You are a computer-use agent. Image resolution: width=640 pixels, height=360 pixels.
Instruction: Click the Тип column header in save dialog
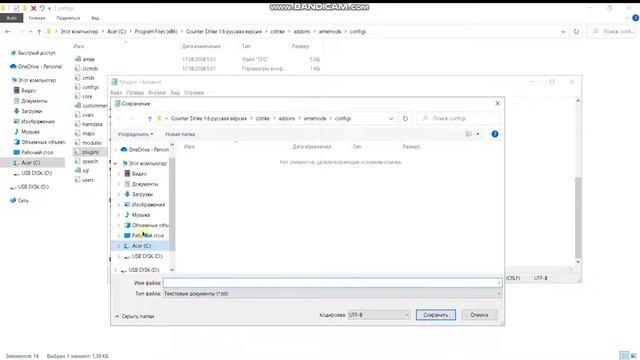point(357,147)
